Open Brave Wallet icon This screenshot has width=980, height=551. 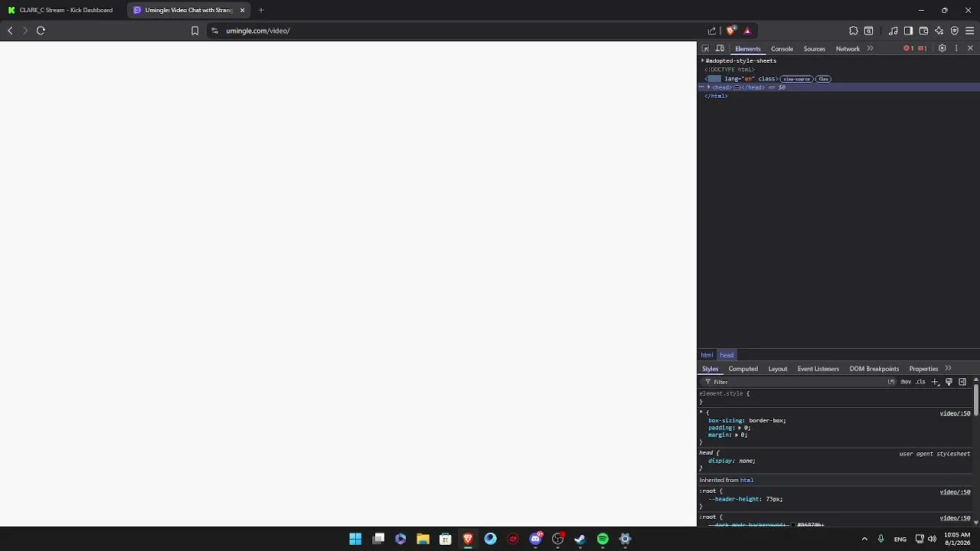(923, 31)
